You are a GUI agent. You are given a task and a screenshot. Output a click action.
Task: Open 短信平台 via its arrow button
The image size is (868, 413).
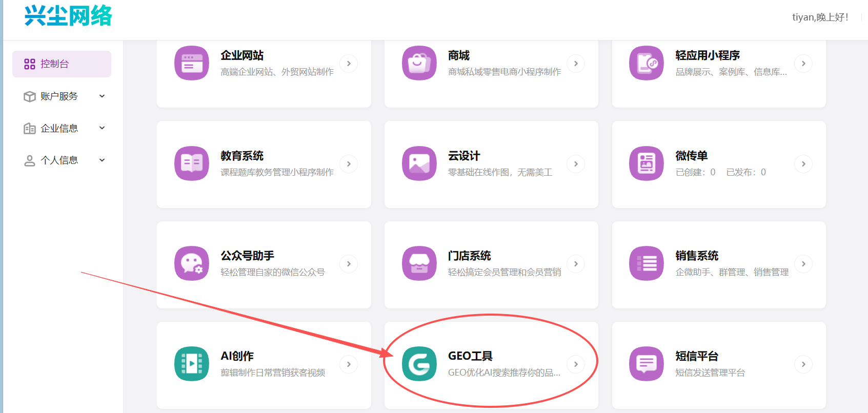803,364
